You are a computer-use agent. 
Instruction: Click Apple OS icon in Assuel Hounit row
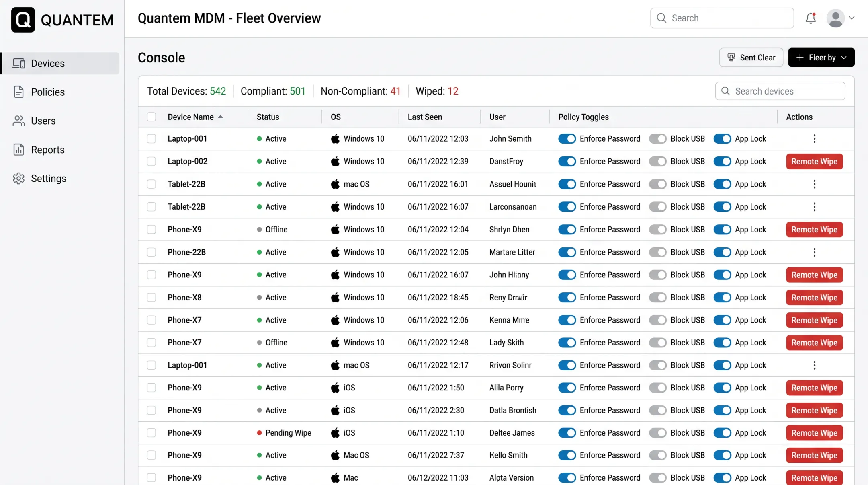pyautogui.click(x=335, y=184)
